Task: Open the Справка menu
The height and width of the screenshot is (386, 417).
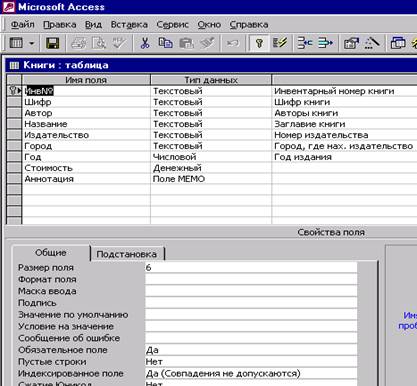Action: 249,25
